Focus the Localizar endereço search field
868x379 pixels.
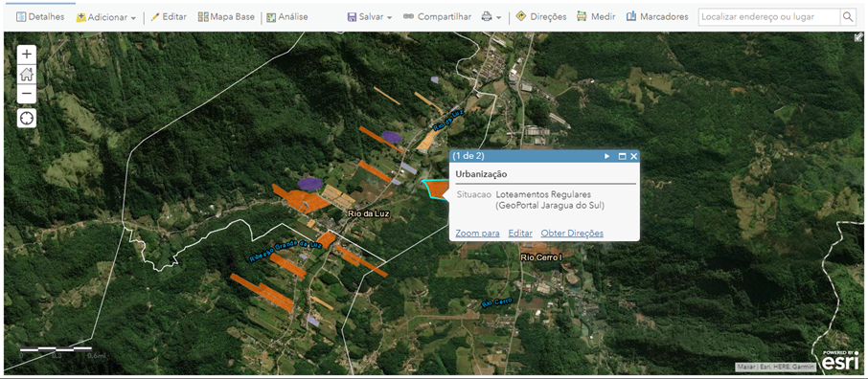click(x=769, y=16)
